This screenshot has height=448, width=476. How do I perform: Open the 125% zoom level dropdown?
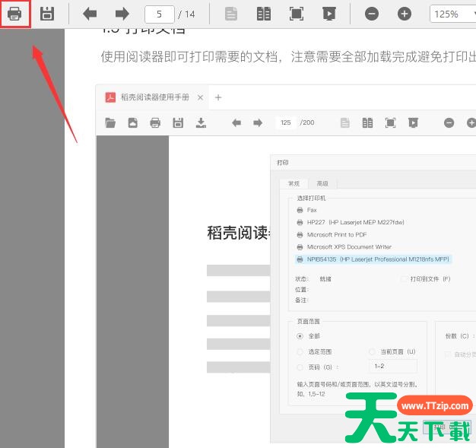pyautogui.click(x=452, y=14)
